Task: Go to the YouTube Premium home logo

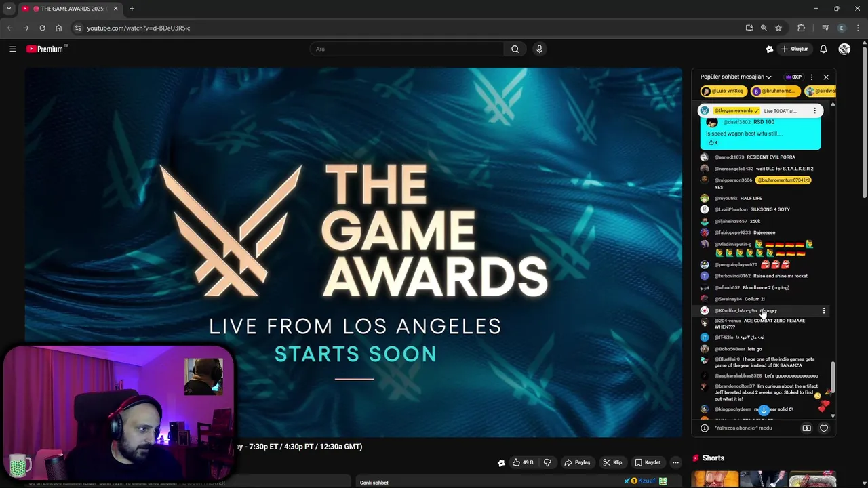Action: [x=47, y=49]
